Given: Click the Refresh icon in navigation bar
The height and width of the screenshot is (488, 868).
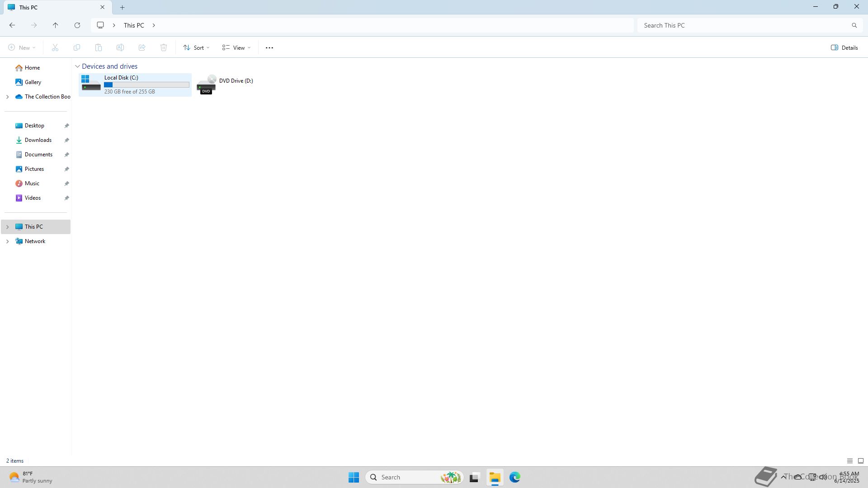Looking at the screenshot, I should (x=77, y=25).
